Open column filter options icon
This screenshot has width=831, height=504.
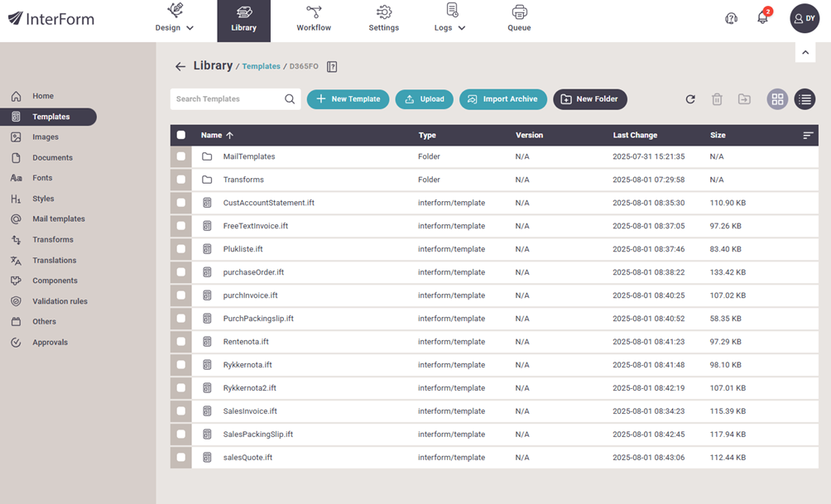tap(808, 135)
